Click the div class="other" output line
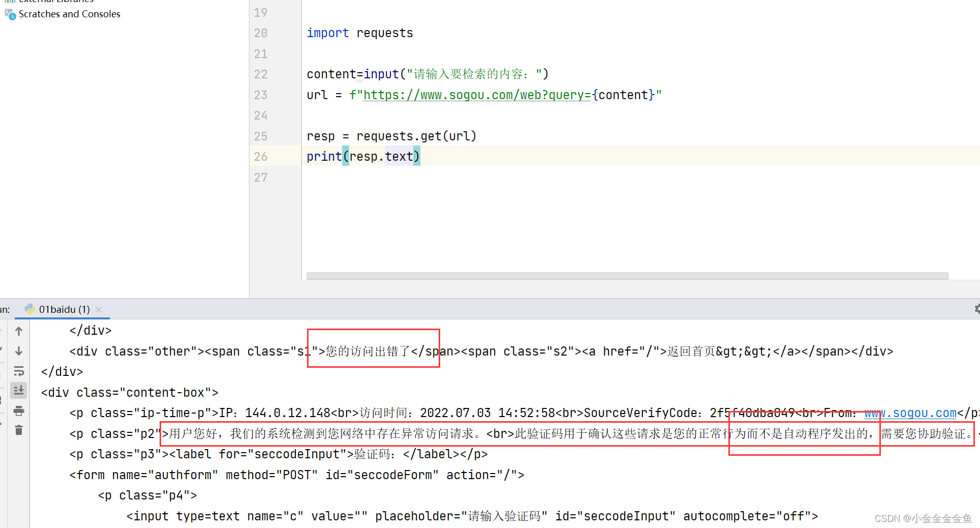Viewport: 980px width, 528px height. coord(481,351)
